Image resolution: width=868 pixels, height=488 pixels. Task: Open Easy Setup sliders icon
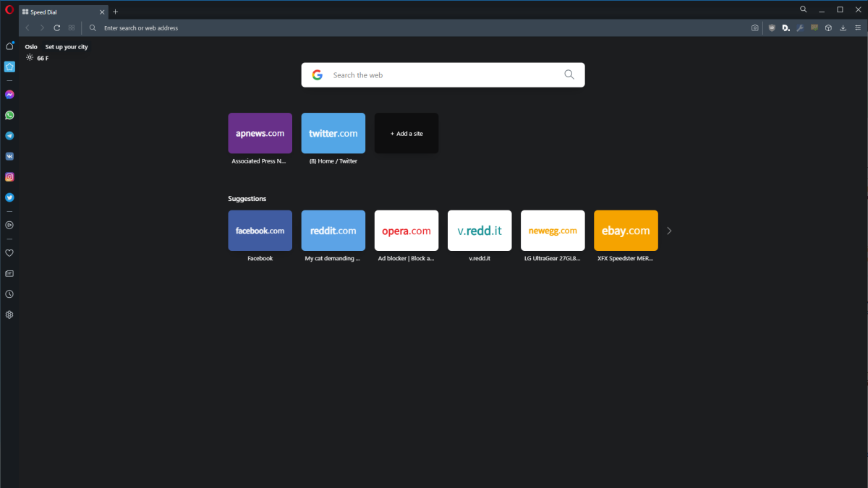point(857,27)
